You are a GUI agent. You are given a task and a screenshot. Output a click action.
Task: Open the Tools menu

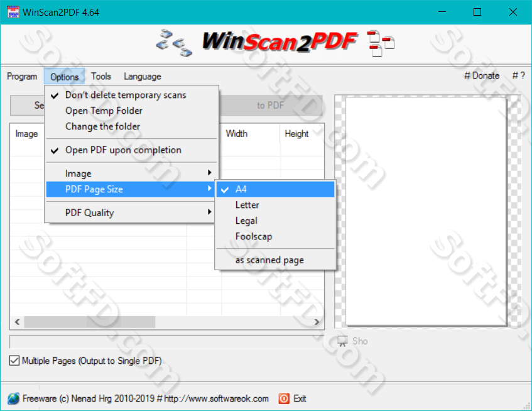[101, 77]
